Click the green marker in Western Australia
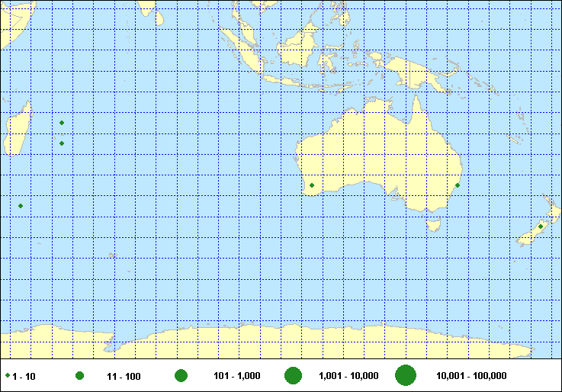The image size is (562, 392). point(312,185)
